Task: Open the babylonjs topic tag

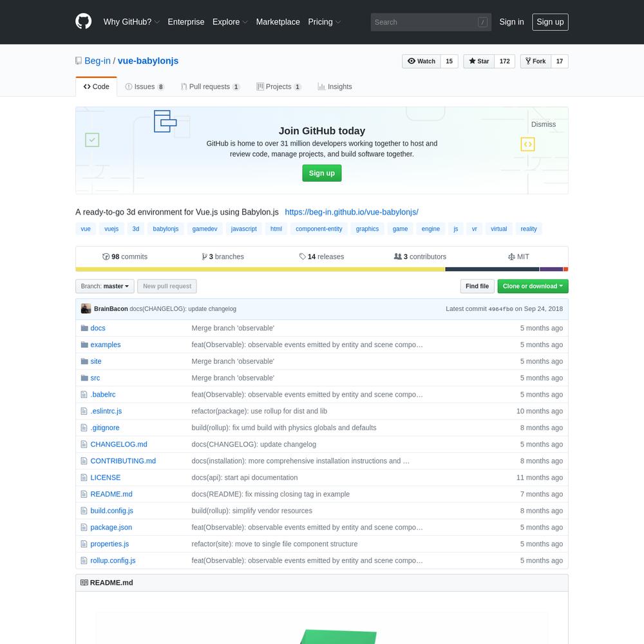Action: (166, 229)
